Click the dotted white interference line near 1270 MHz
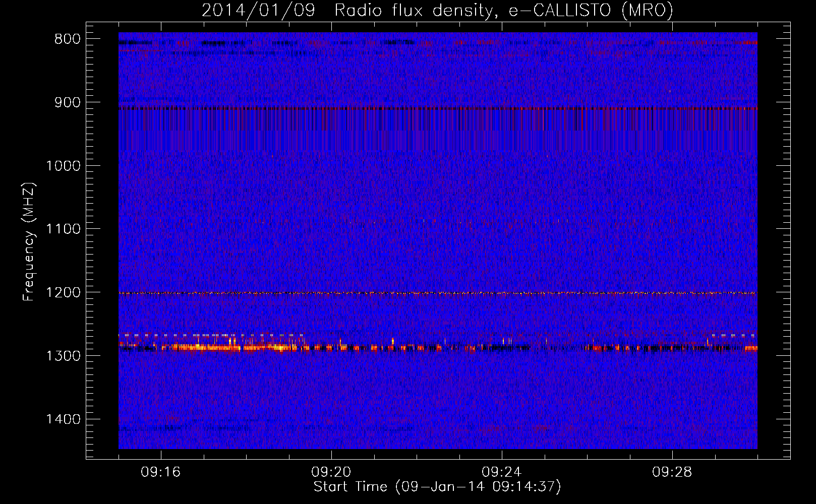This screenshot has height=504, width=816. (211, 335)
